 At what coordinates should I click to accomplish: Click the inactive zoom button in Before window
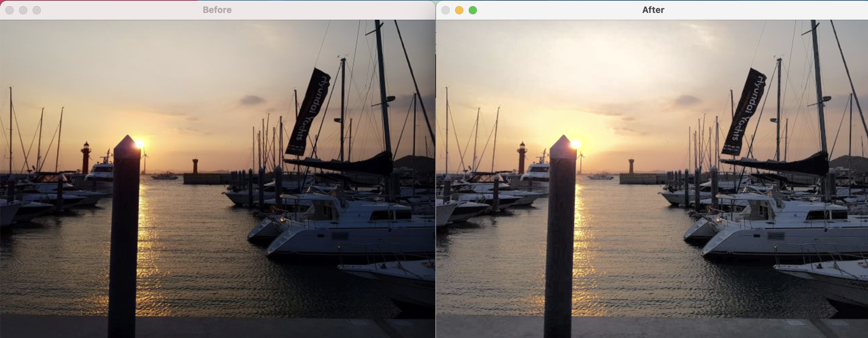pyautogui.click(x=37, y=10)
